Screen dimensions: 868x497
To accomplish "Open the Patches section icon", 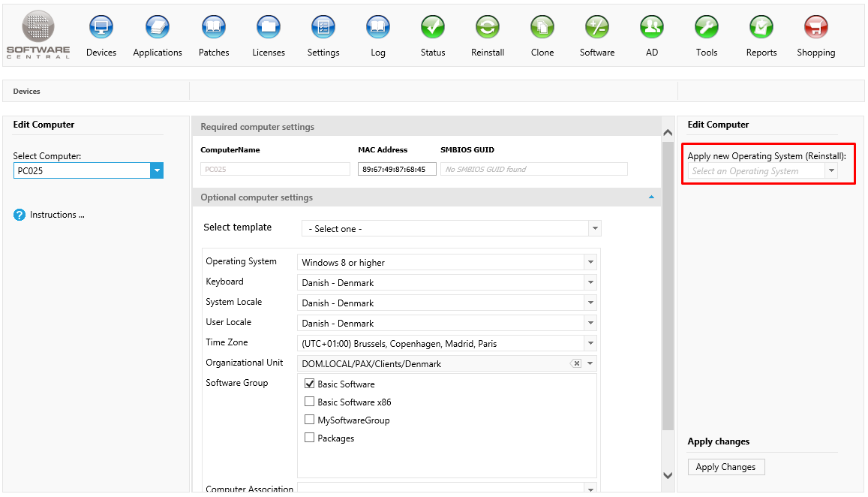I will [214, 28].
